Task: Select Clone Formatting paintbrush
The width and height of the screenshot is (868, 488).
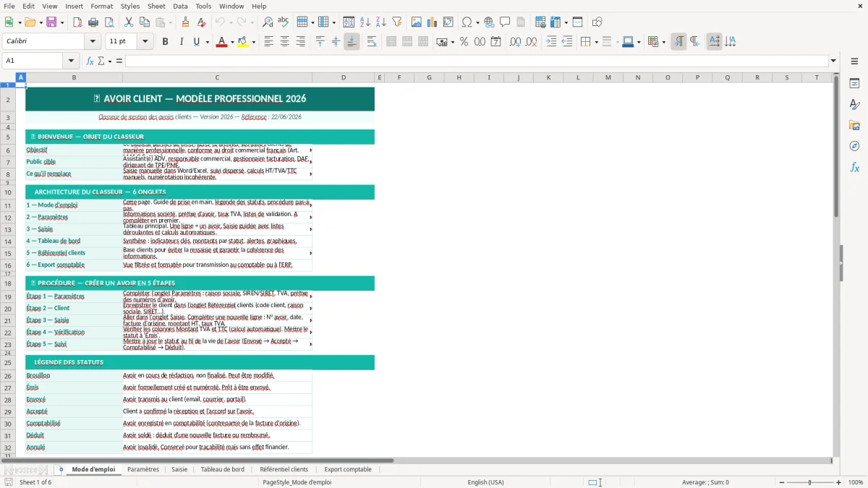Action: point(185,22)
